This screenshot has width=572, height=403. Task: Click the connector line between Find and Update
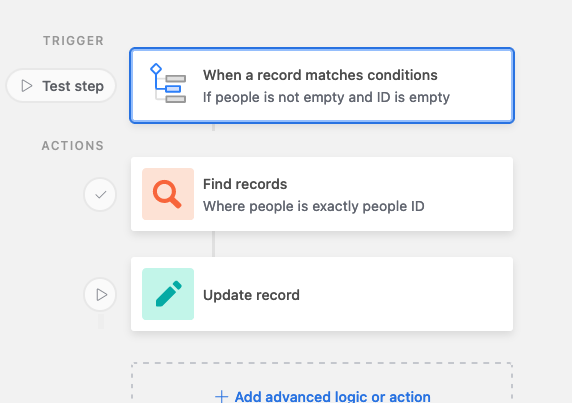tap(213, 244)
